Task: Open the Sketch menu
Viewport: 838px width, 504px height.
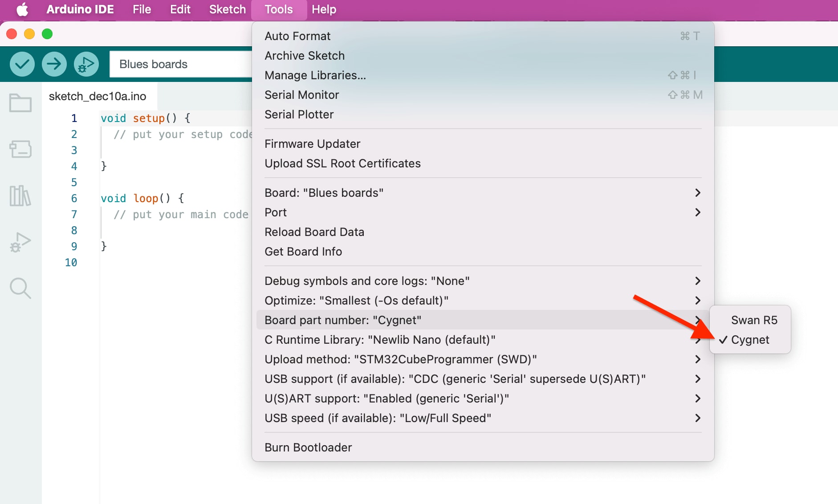Action: (228, 9)
